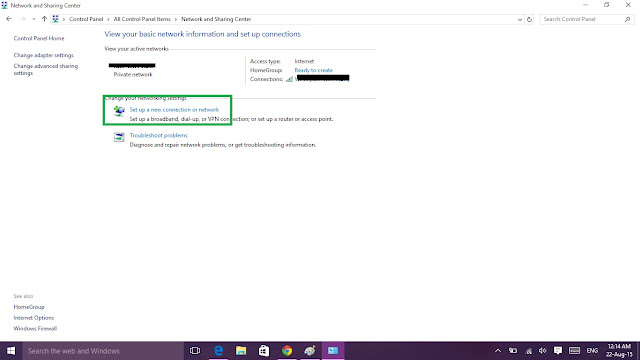Open the Paint app in taskbar
640x360 pixels.
coord(310,351)
